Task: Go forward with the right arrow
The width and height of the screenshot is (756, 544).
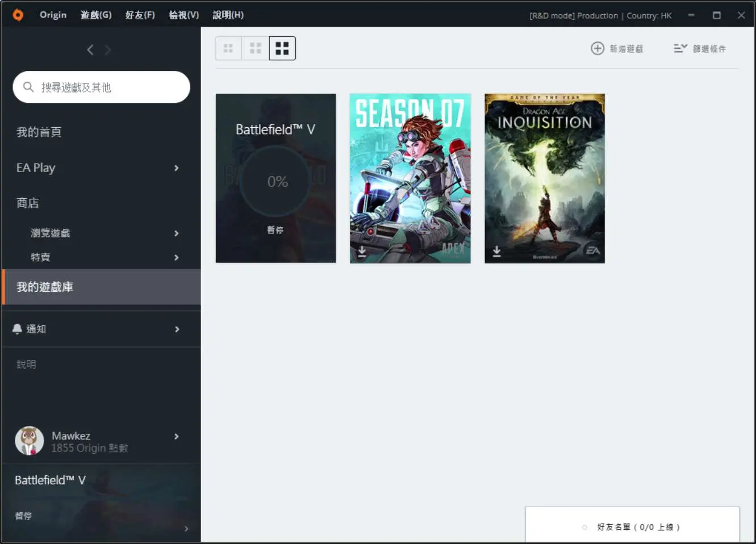Action: tap(108, 50)
